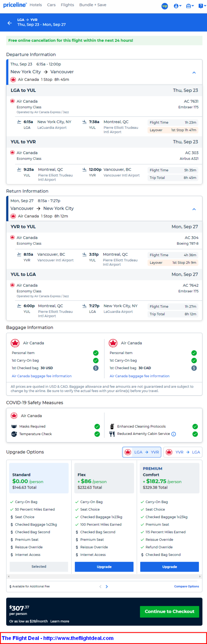Screen dimensions: 207x644
Task: Collapse the departure flight details chevron
Action: point(194,73)
